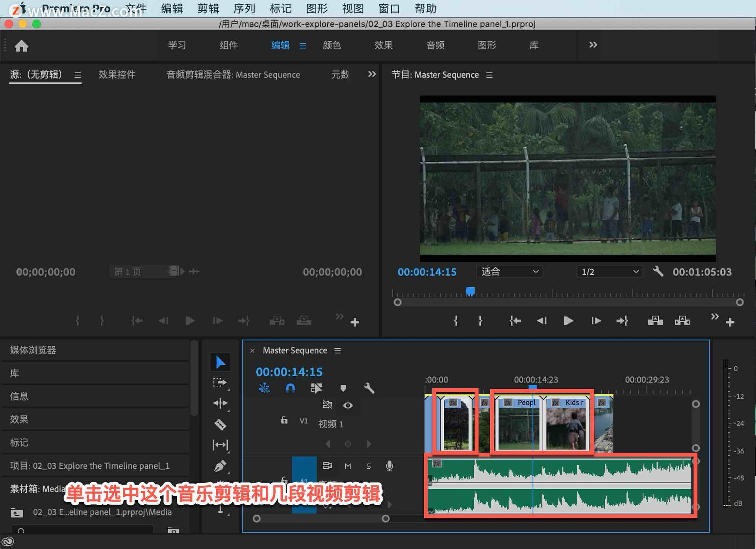This screenshot has width=756, height=549.
Task: Click the timeline horizontal zoom handle
Action: click(x=385, y=519)
